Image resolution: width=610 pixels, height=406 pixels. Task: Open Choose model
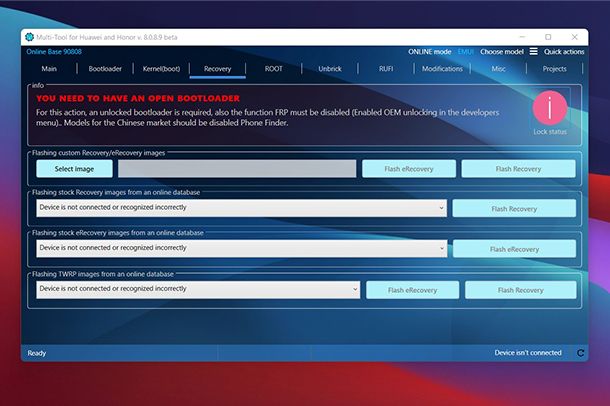(x=502, y=52)
